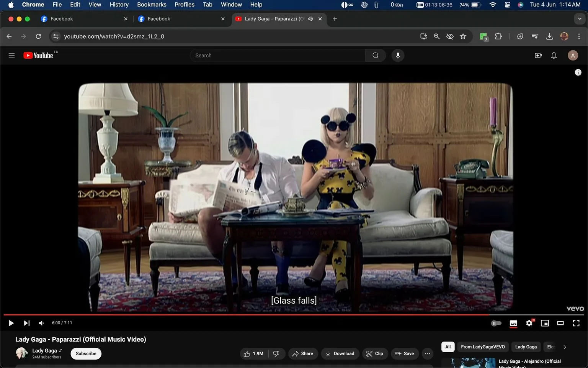588x368 pixels.
Task: Open the more actions ellipsis menu
Action: tap(427, 353)
